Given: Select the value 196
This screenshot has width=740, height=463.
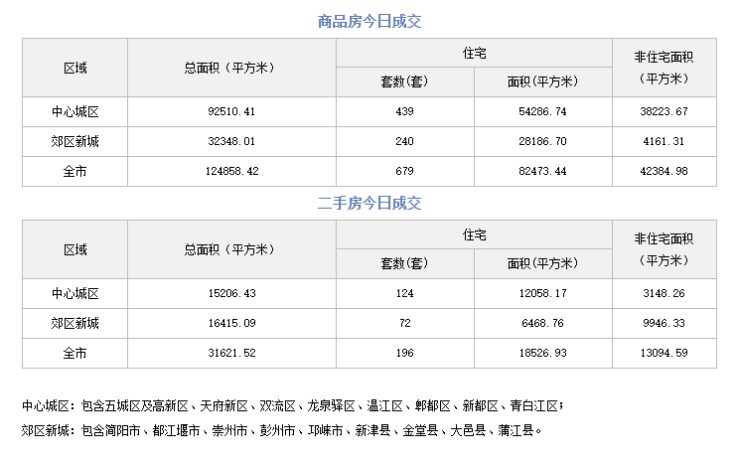Looking at the screenshot, I should coord(404,353).
